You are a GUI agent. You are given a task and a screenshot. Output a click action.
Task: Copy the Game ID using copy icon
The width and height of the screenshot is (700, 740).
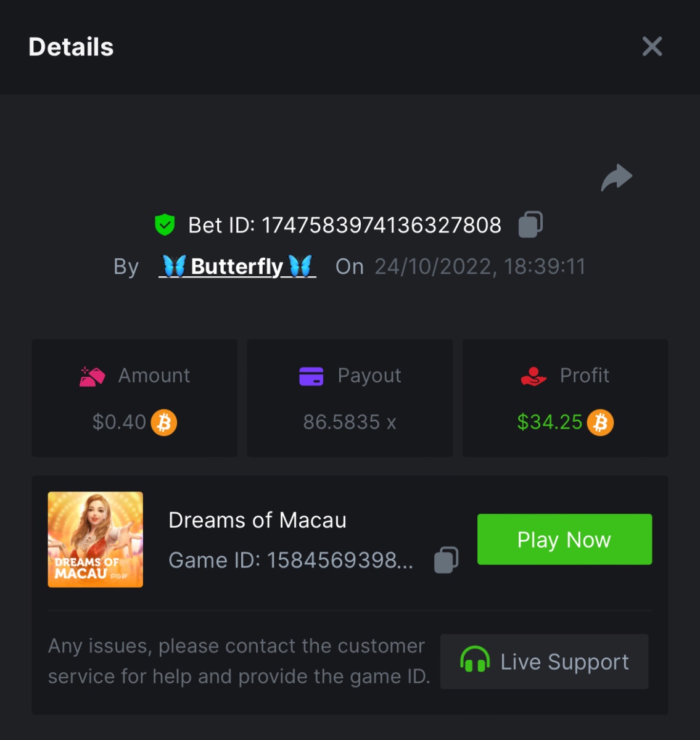(x=446, y=560)
